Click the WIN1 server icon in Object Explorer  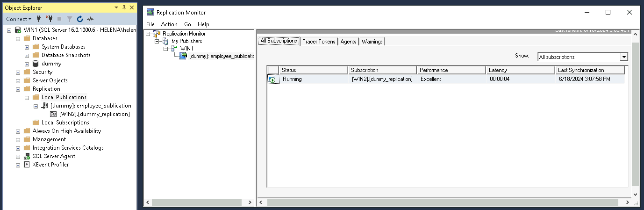[18, 30]
